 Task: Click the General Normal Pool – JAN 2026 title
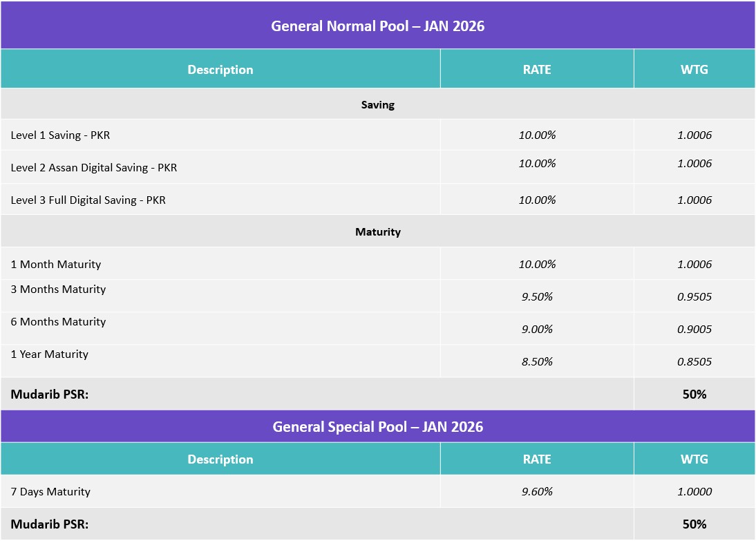click(377, 26)
